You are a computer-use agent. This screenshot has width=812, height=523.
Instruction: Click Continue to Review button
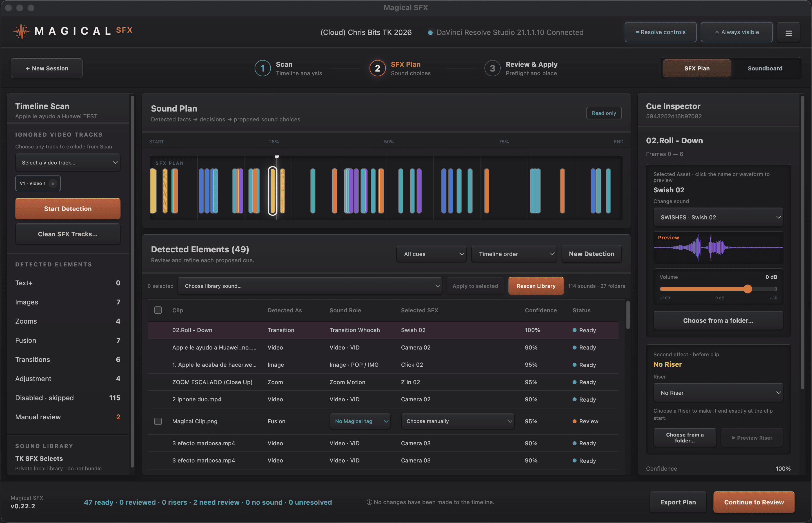pyautogui.click(x=754, y=502)
